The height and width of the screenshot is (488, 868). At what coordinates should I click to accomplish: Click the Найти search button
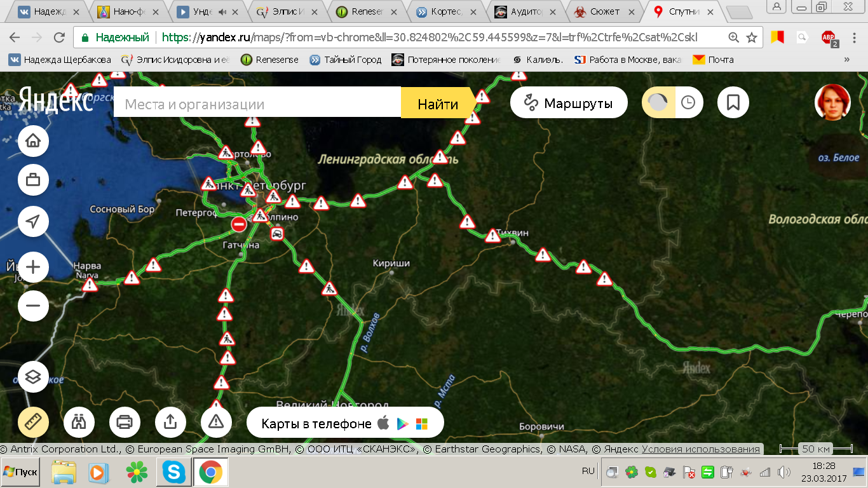(438, 104)
